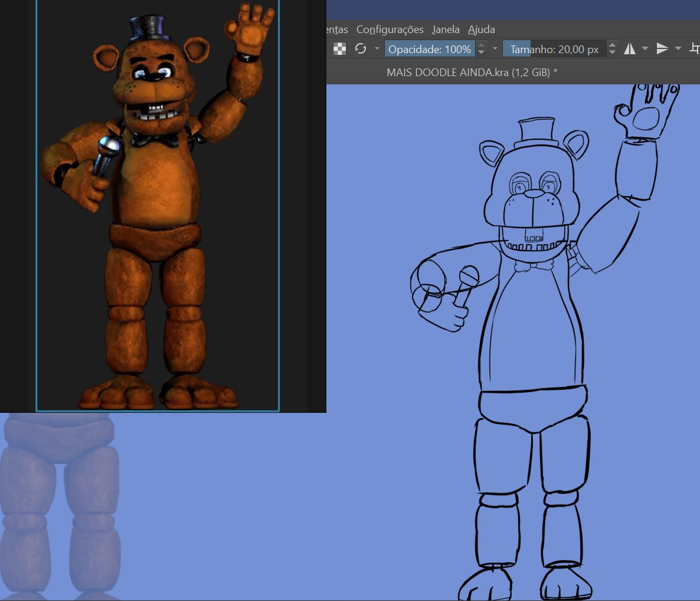Image resolution: width=700 pixels, height=601 pixels.
Task: Click the Freddy reference image in the left window
Action: (x=158, y=205)
